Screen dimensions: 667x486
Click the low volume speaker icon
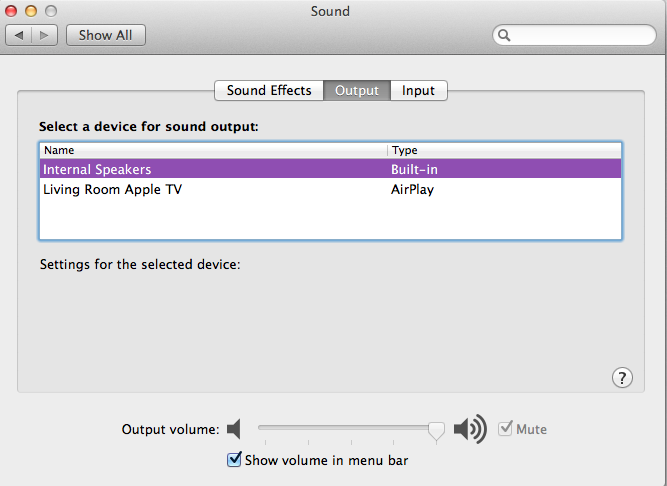click(234, 430)
